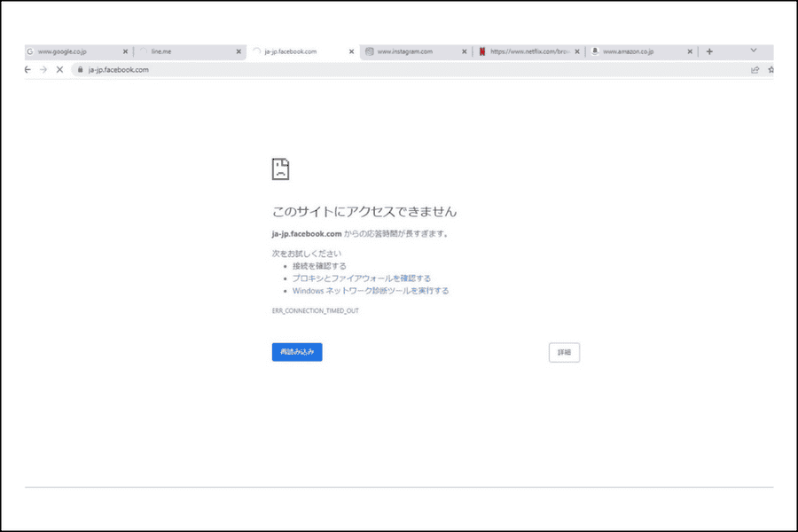
Task: Expand the tab search chevron
Action: [x=754, y=51]
